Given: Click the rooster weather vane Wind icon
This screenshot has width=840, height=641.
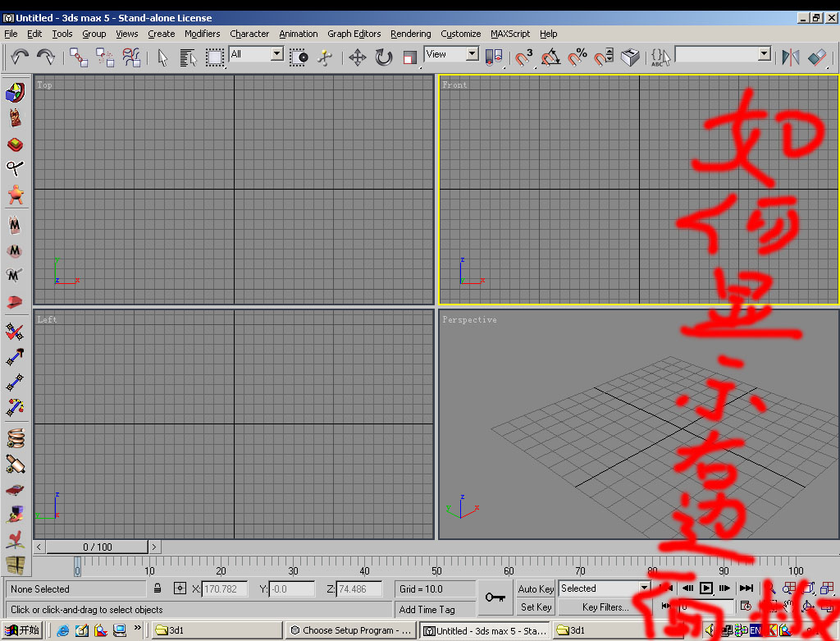Looking at the screenshot, I should coord(15,540).
